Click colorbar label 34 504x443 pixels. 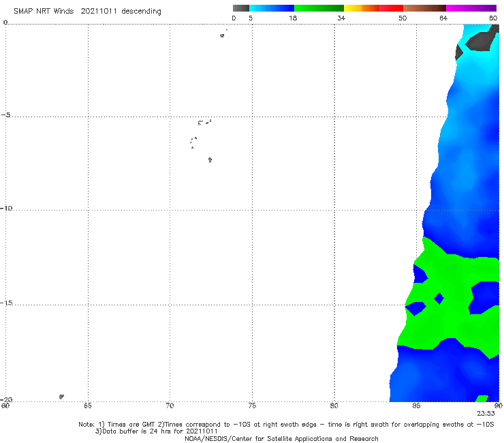[341, 18]
